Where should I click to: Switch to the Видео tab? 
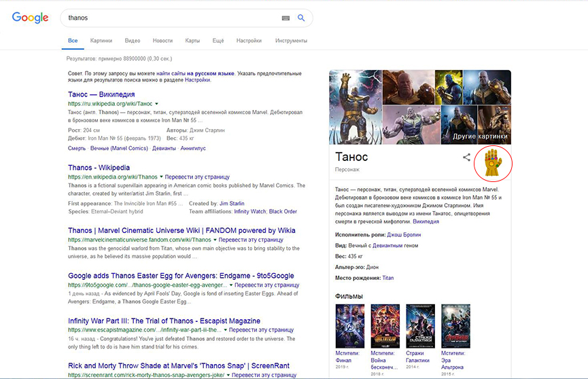click(133, 41)
